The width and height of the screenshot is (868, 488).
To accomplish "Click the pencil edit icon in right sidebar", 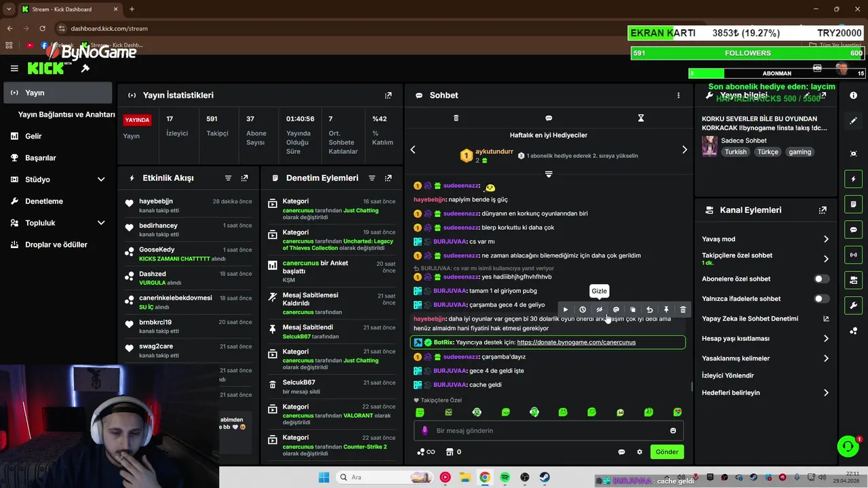I will [853, 121].
